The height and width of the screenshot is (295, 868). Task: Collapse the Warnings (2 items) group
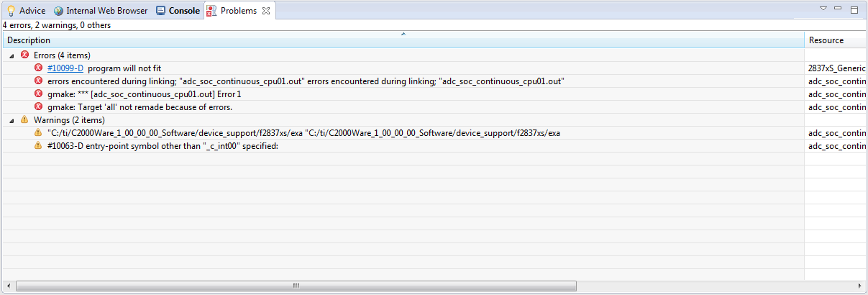coord(12,120)
